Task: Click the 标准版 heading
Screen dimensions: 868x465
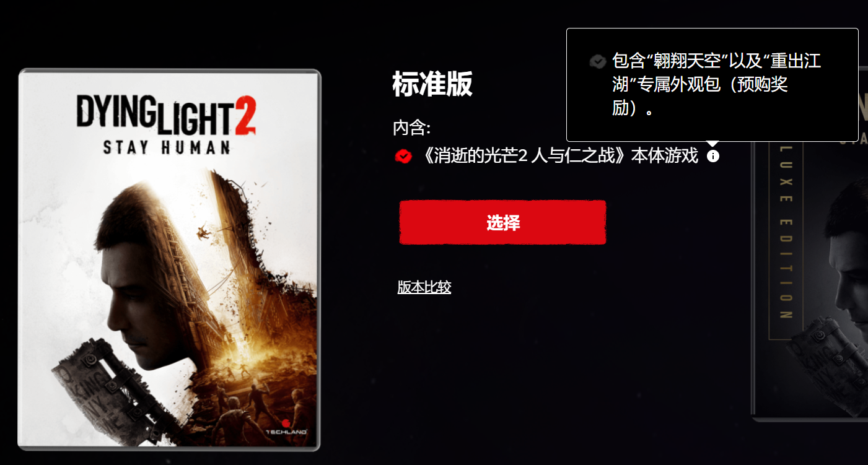Action: tap(432, 84)
